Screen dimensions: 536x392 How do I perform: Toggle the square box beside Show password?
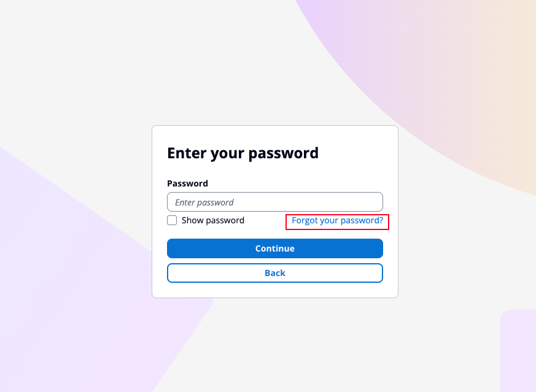[x=172, y=220]
